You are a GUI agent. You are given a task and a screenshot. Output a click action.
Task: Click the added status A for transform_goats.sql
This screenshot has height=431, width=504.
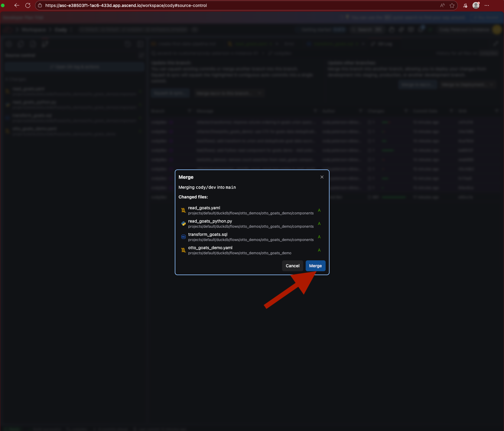click(x=319, y=237)
